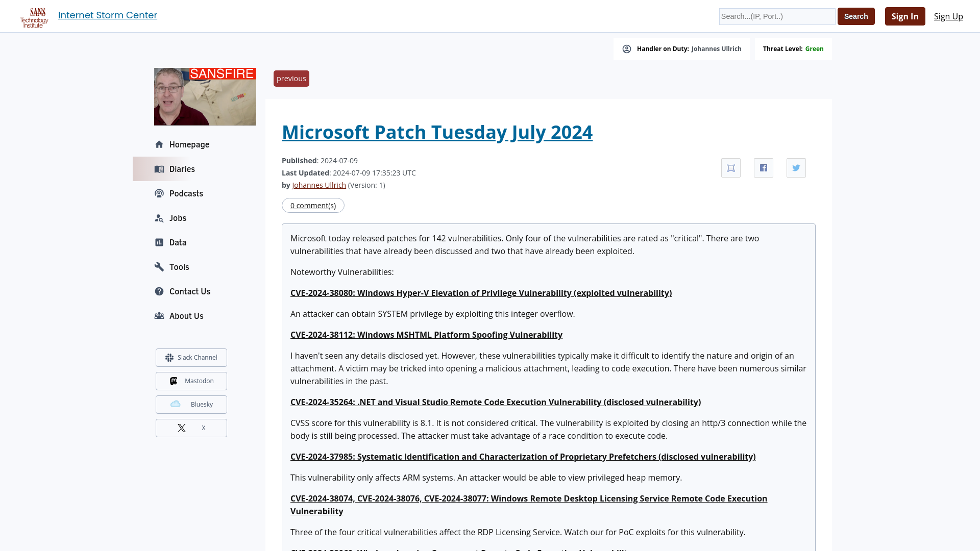Click the Tools wrench icon
Image resolution: width=980 pixels, height=551 pixels.
(159, 267)
